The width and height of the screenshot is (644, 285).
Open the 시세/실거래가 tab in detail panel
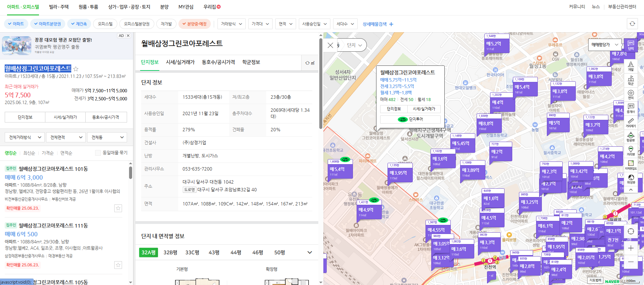[x=180, y=62]
